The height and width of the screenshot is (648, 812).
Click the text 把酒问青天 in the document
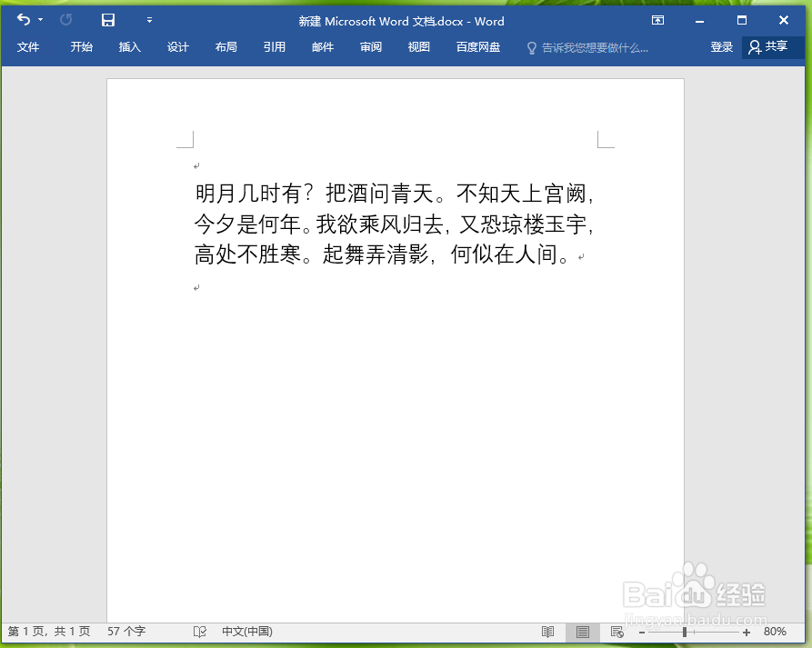click(379, 194)
